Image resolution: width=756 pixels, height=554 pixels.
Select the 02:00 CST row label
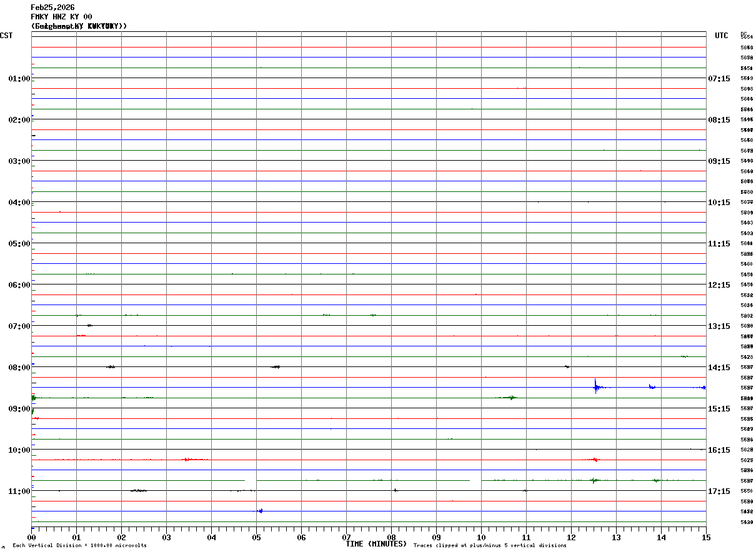click(19, 120)
